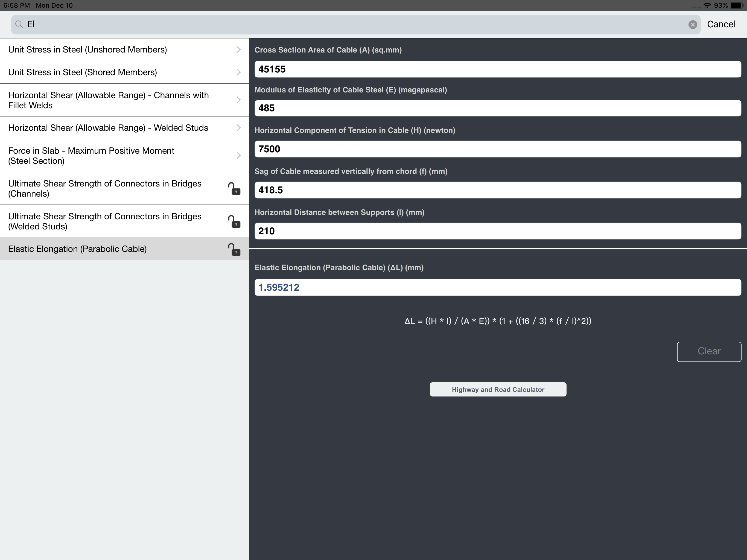This screenshot has width=747, height=560.
Task: Open Unit Stress in Steel (Shored Members) chevron
Action: (238, 72)
